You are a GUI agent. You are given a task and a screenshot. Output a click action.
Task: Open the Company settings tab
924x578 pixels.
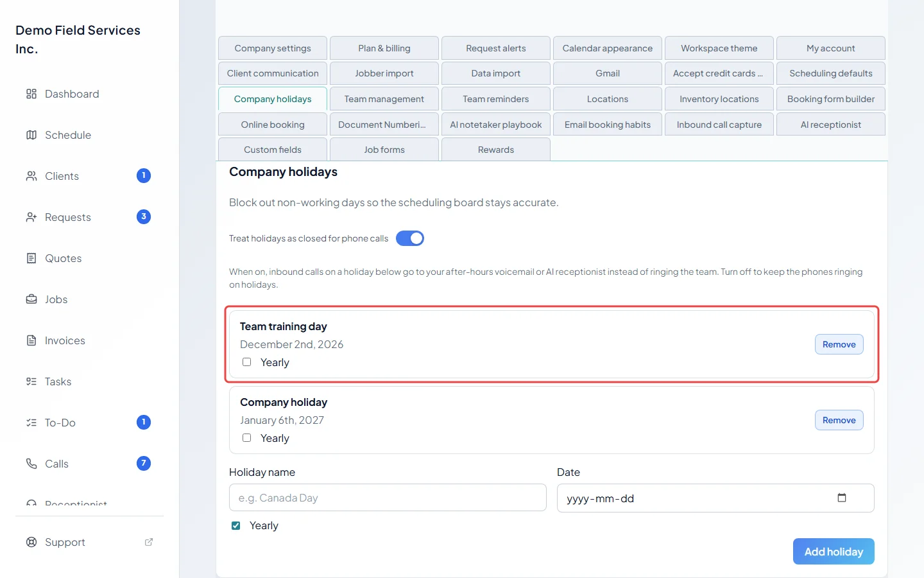pos(273,48)
